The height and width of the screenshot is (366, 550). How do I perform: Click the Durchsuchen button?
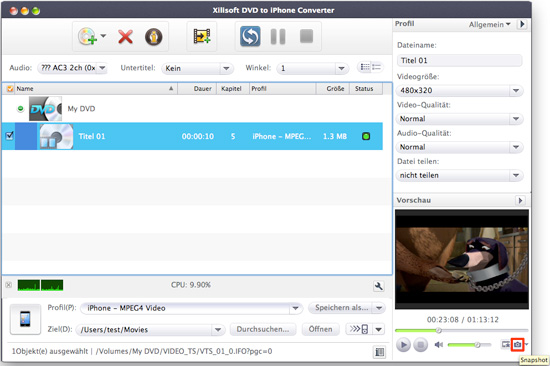[x=263, y=329]
